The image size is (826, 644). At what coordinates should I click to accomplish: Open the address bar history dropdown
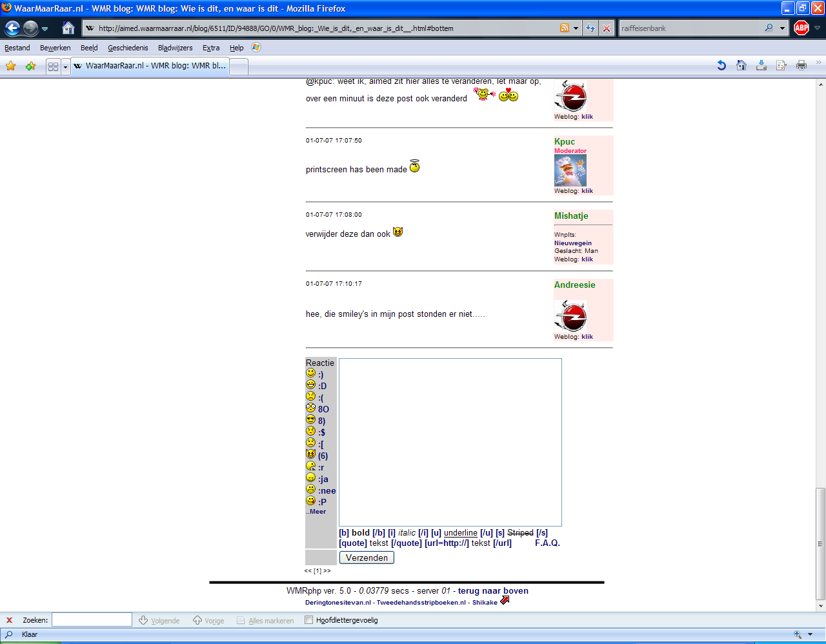coord(576,28)
